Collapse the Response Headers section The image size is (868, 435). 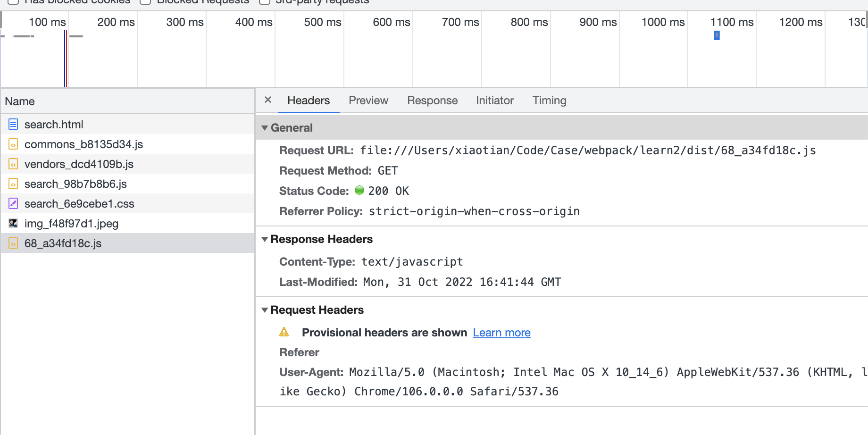coord(265,239)
